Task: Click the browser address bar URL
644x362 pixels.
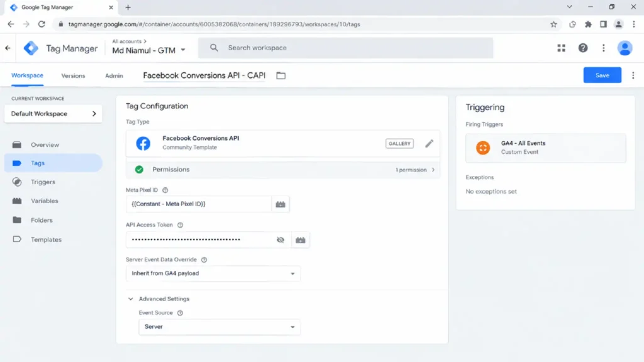Action: click(214, 25)
